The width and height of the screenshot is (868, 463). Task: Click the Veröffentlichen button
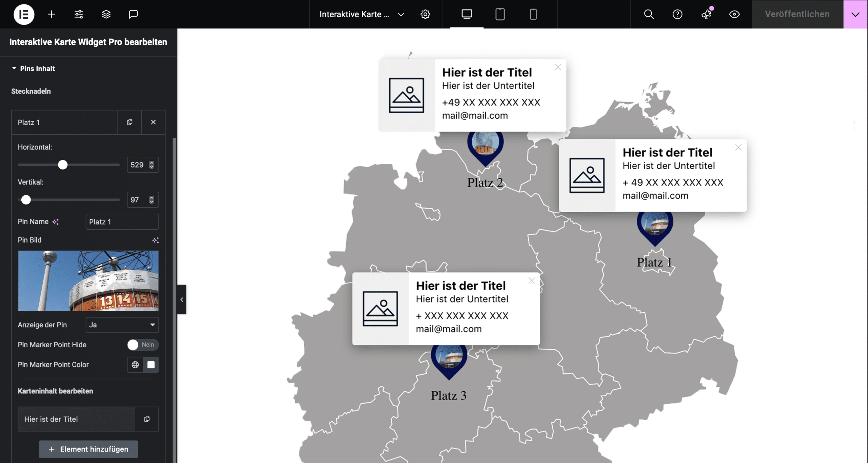(x=797, y=14)
